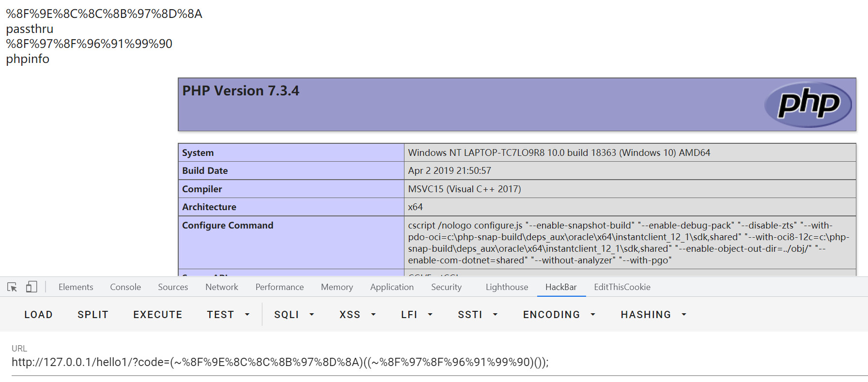Click the SPLIT button in HackBar

pyautogui.click(x=93, y=315)
